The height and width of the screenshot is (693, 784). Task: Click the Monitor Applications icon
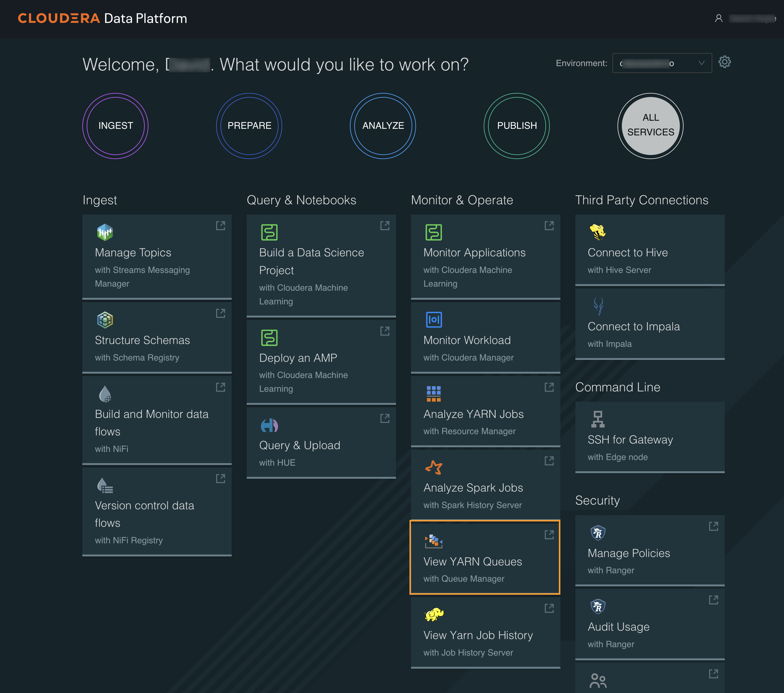coord(433,232)
